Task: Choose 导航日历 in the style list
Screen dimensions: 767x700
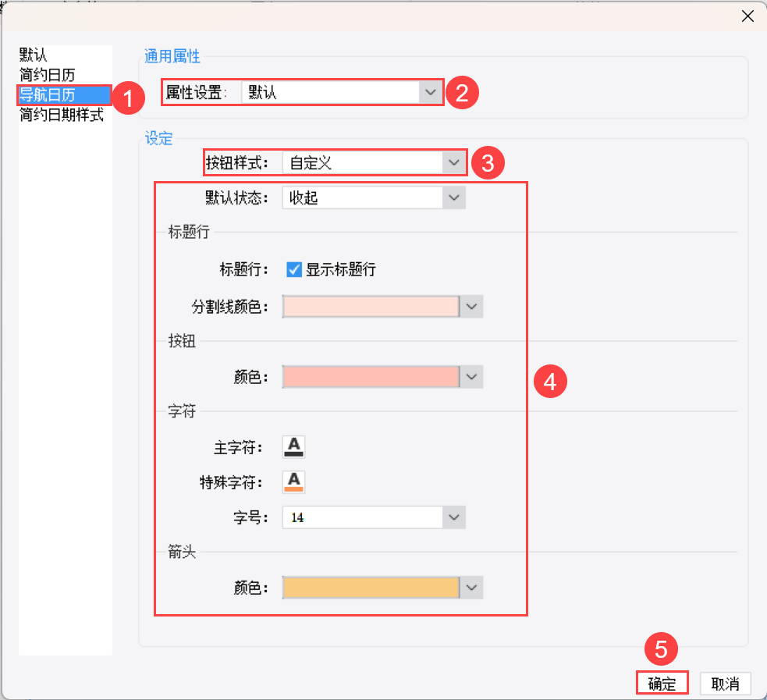Action: pyautogui.click(x=48, y=95)
